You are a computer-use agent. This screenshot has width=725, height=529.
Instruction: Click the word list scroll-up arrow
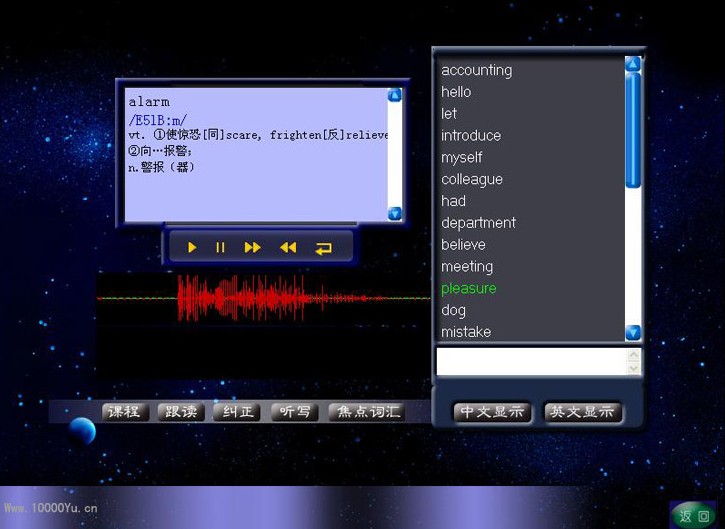[632, 64]
